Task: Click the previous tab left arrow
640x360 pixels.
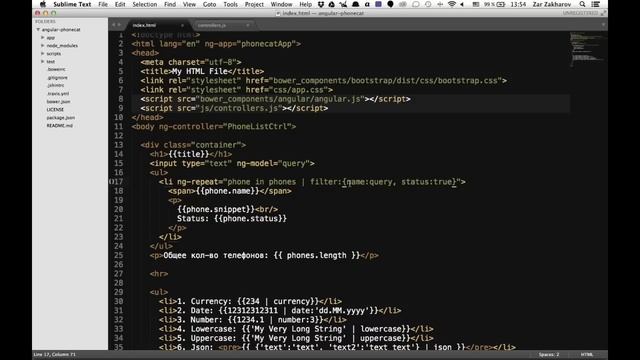Action: (113, 25)
